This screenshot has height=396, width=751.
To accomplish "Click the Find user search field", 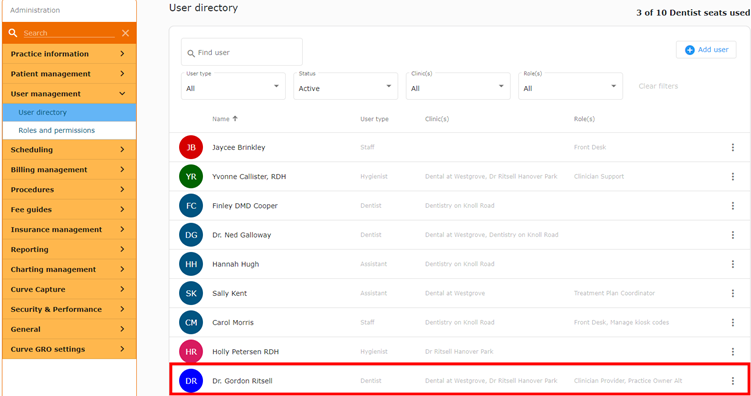I will point(242,52).
